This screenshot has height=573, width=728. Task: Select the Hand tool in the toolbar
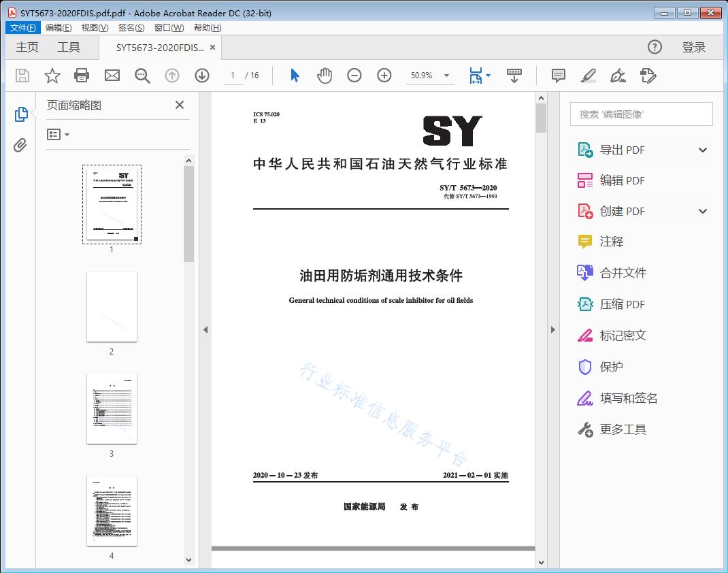325,76
